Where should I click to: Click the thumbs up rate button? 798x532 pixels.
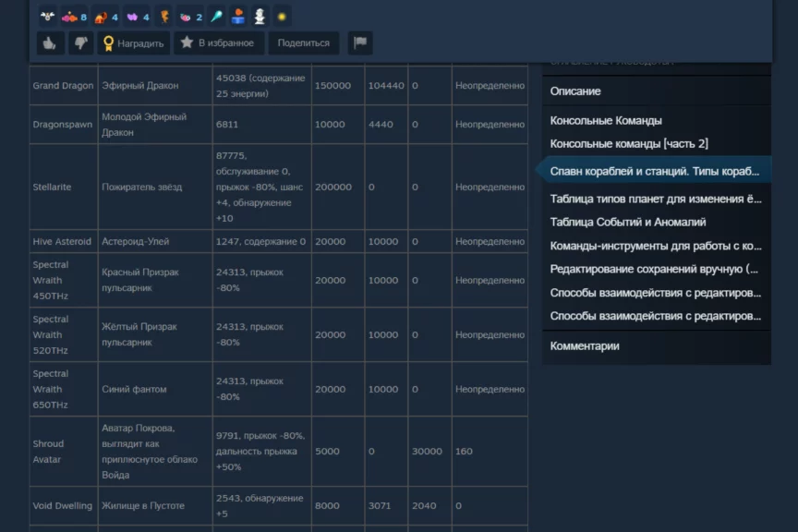pos(50,42)
